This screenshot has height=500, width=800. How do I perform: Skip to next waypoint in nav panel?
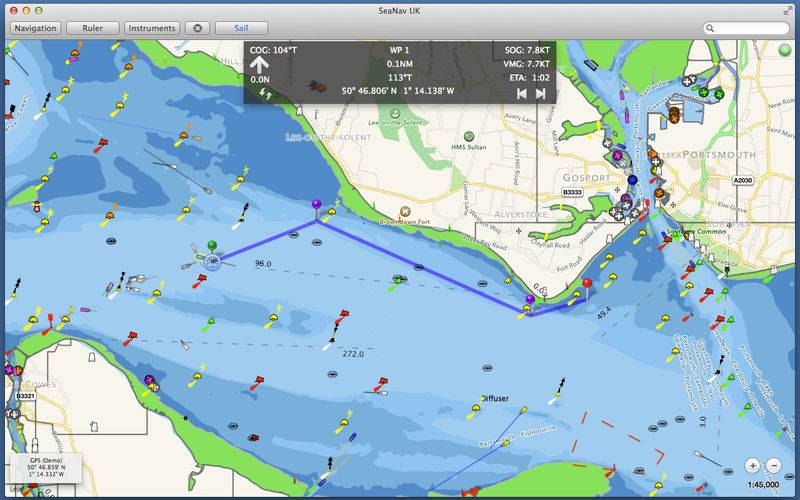(x=540, y=93)
